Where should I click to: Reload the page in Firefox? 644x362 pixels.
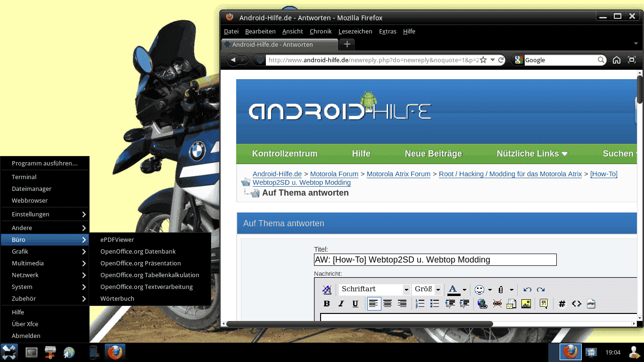point(501,60)
